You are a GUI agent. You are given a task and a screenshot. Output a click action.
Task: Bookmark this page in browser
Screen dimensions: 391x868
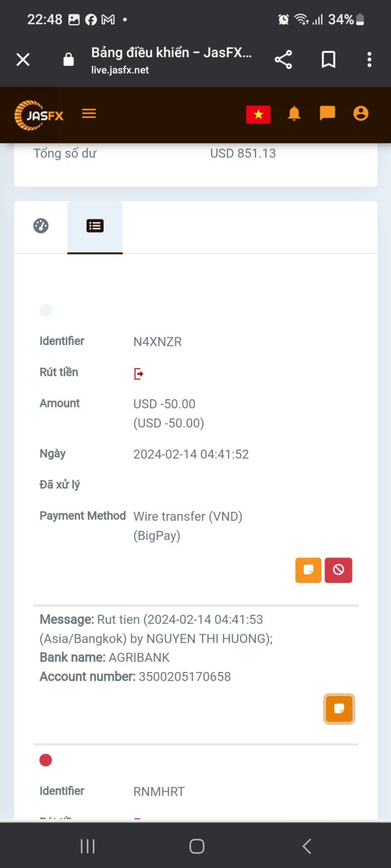(328, 60)
